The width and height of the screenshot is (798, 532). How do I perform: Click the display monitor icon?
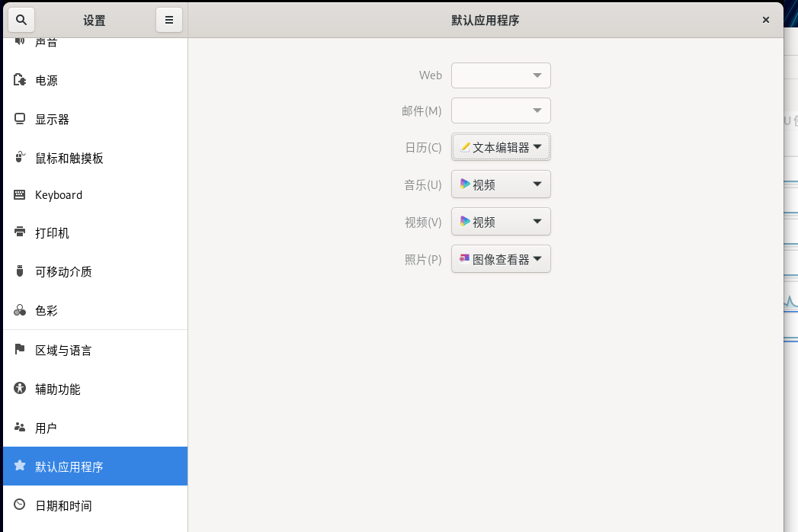[x=20, y=119]
